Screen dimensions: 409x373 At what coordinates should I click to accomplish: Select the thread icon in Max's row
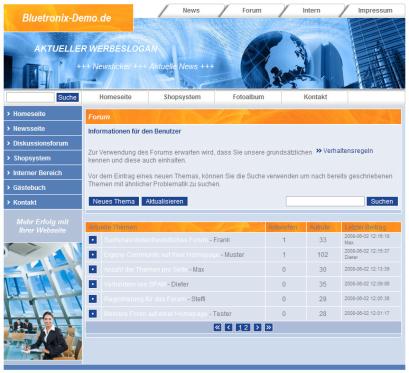93,269
